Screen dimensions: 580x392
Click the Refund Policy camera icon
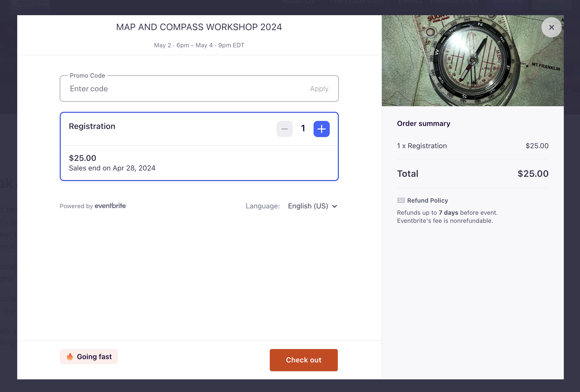(x=401, y=200)
